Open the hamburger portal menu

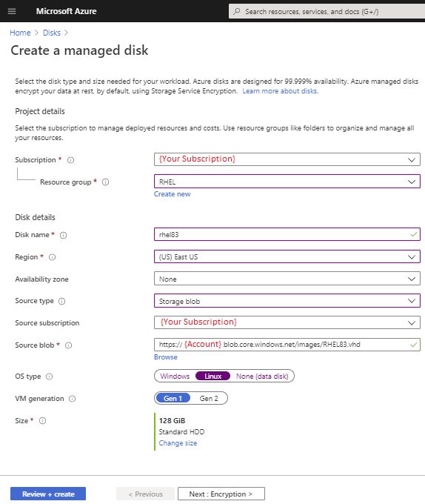pyautogui.click(x=12, y=11)
